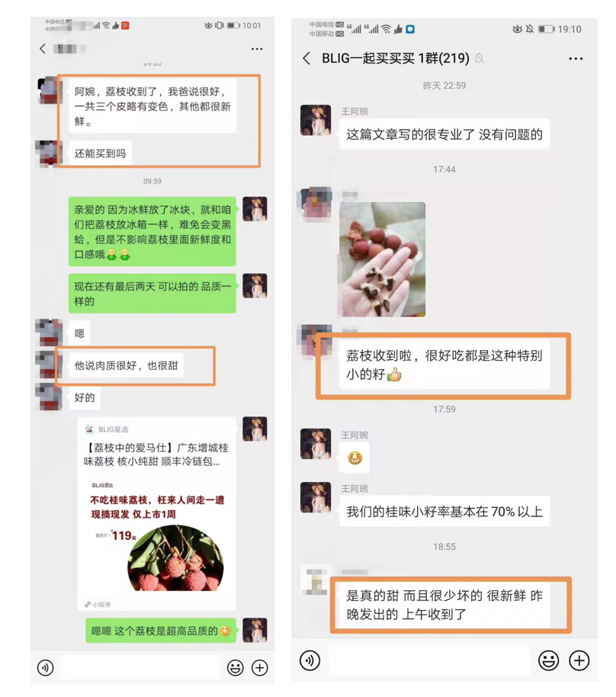
Task: Open group chat settings three-dot menu
Action: click(576, 59)
